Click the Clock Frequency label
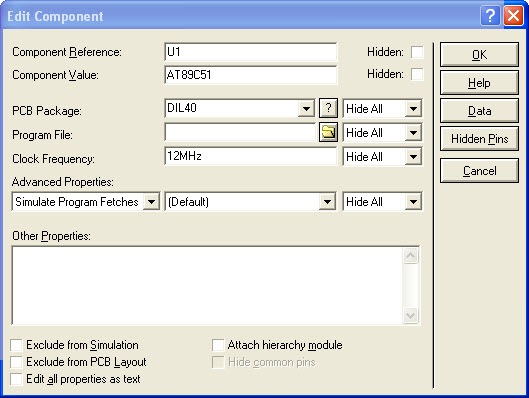The image size is (529, 398). click(x=53, y=159)
